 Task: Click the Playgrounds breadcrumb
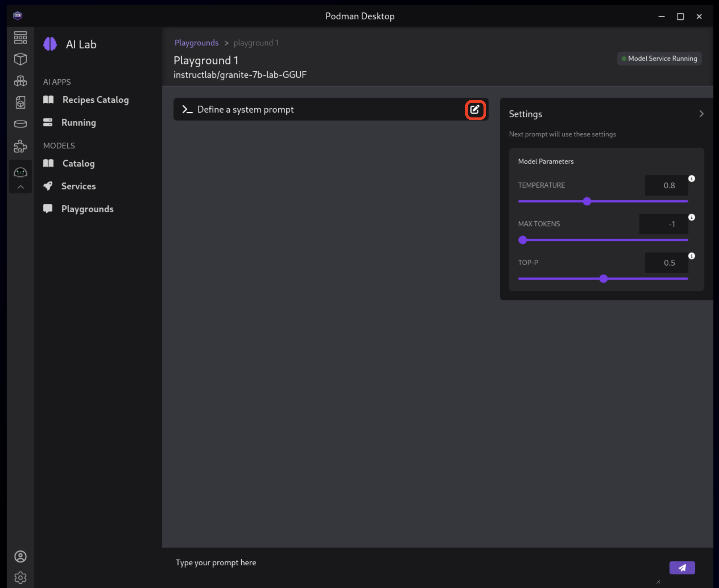tap(196, 42)
